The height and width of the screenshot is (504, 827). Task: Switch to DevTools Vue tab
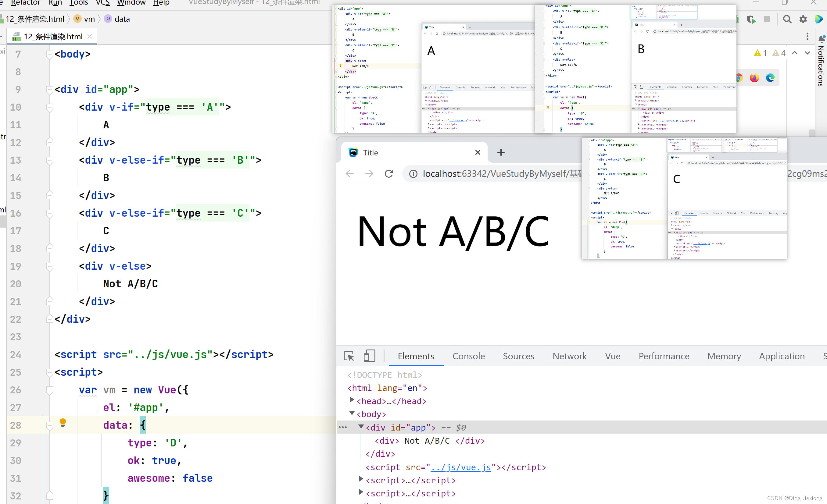(613, 356)
